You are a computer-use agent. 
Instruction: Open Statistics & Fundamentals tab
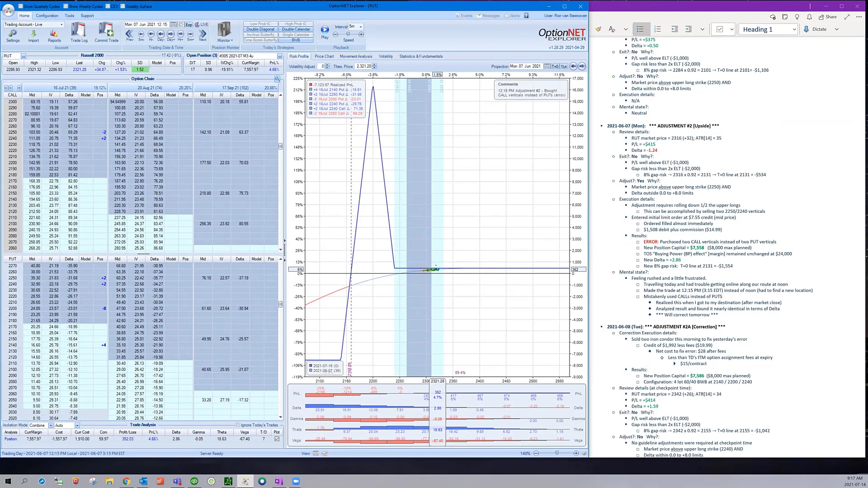pyautogui.click(x=421, y=56)
